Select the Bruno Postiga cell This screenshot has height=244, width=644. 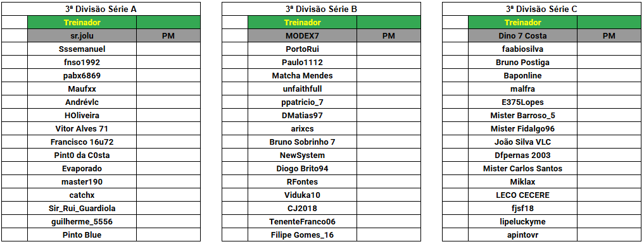523,63
